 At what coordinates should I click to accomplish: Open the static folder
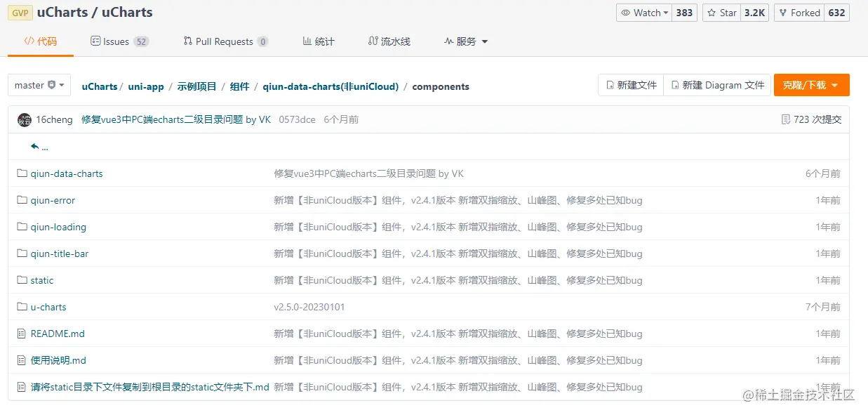(x=42, y=280)
